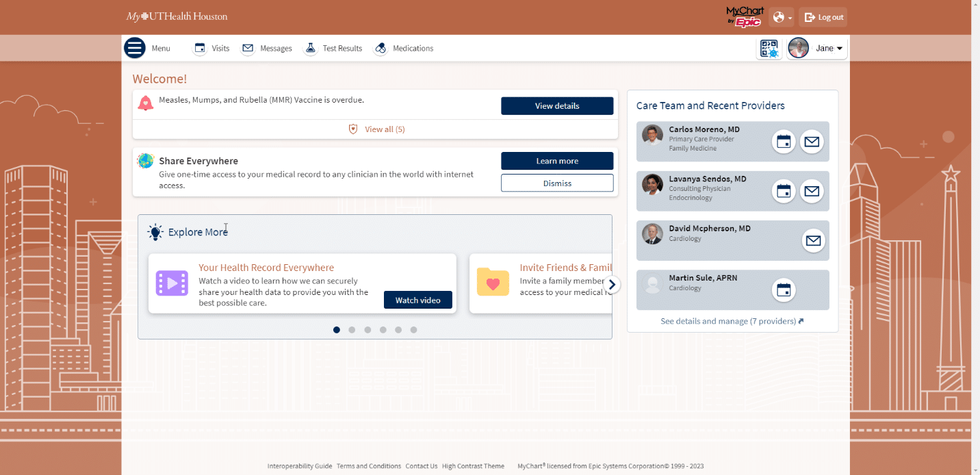Schedule appointment with Carlos Moreno calendar icon
The height and width of the screenshot is (475, 980).
coord(784,142)
